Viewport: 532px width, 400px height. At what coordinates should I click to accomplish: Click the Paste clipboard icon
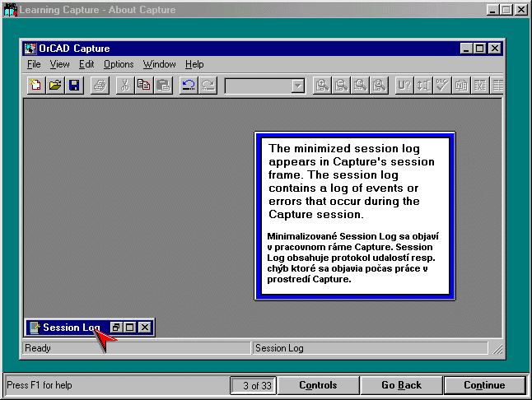point(162,85)
